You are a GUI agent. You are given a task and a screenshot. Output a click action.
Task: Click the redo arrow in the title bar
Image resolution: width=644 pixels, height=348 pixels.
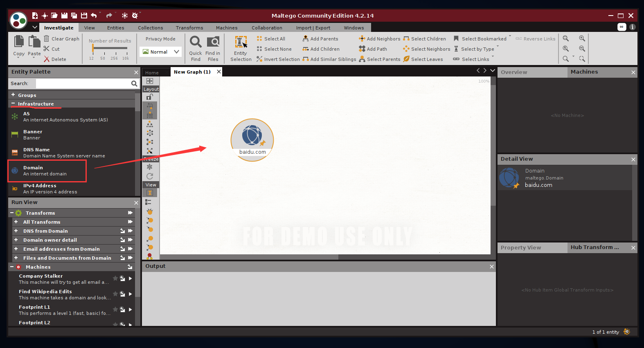click(109, 16)
